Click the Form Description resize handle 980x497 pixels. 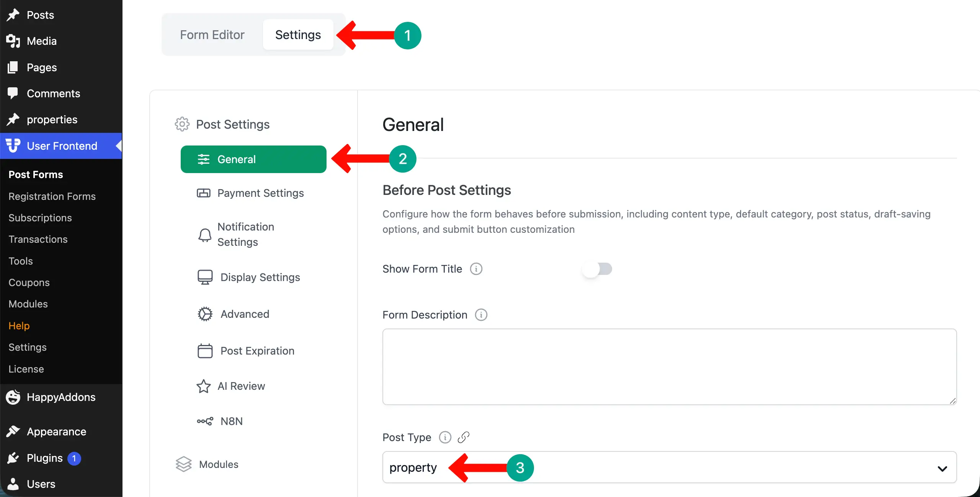pyautogui.click(x=952, y=401)
